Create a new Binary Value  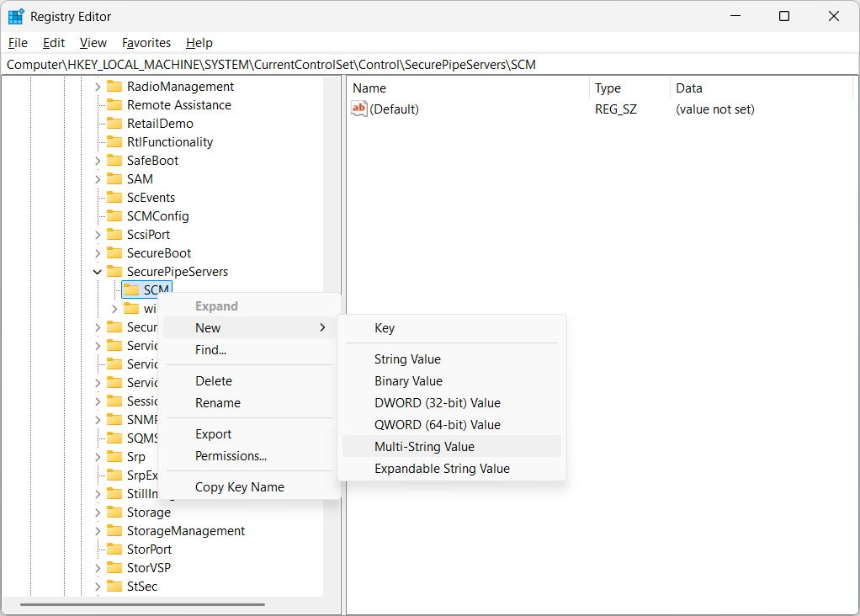click(452, 381)
